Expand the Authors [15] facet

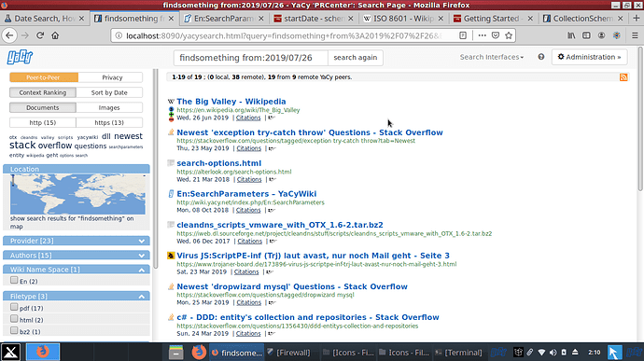77,255
